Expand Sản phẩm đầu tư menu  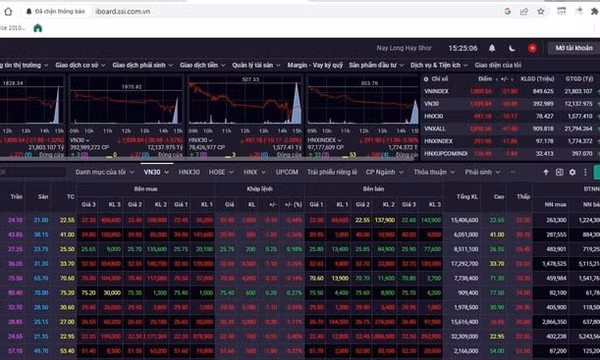pyautogui.click(x=376, y=65)
